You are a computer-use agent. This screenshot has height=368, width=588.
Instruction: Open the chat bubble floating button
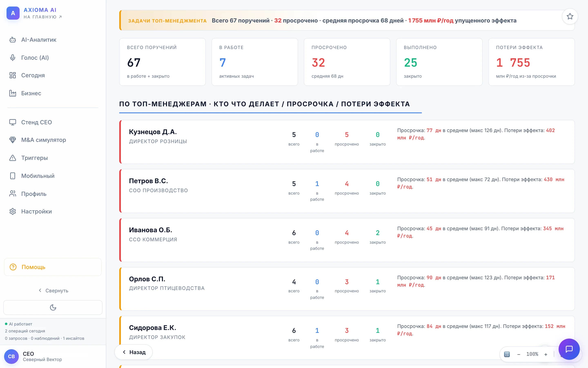[569, 349]
